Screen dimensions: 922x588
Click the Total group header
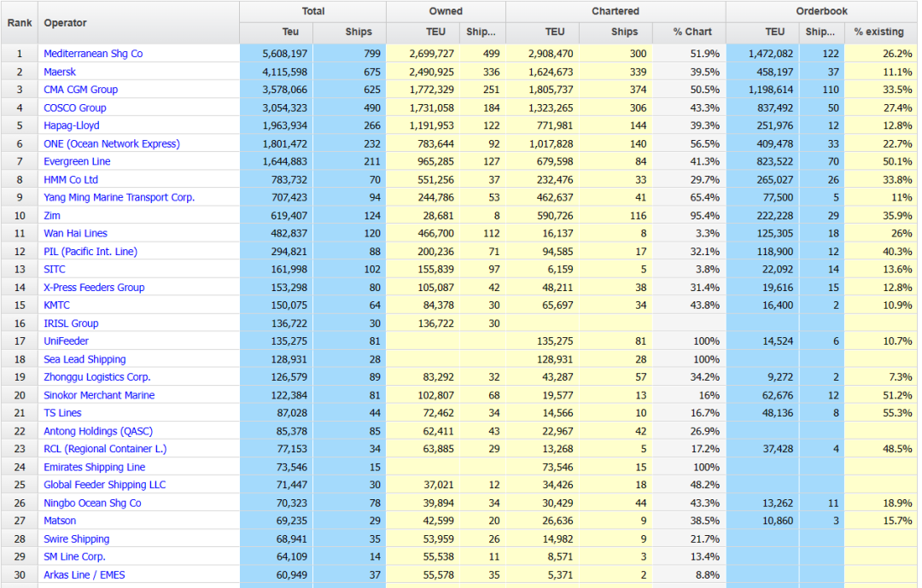point(312,11)
